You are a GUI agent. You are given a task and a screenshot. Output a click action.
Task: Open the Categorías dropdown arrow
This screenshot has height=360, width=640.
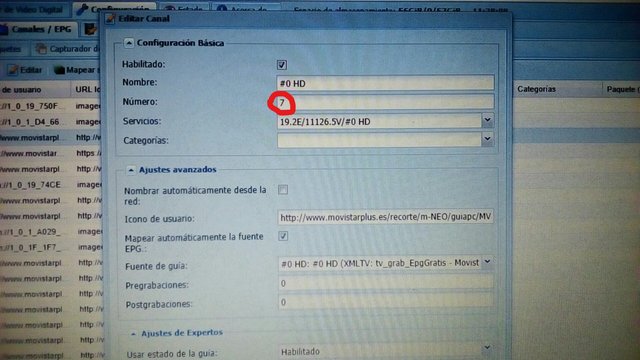click(x=487, y=139)
